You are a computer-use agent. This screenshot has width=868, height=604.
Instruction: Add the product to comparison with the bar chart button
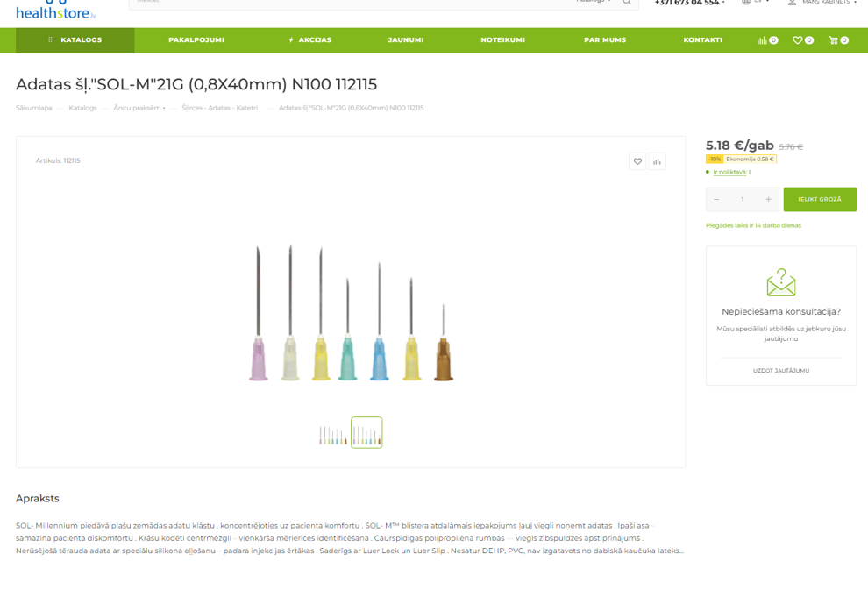(657, 161)
